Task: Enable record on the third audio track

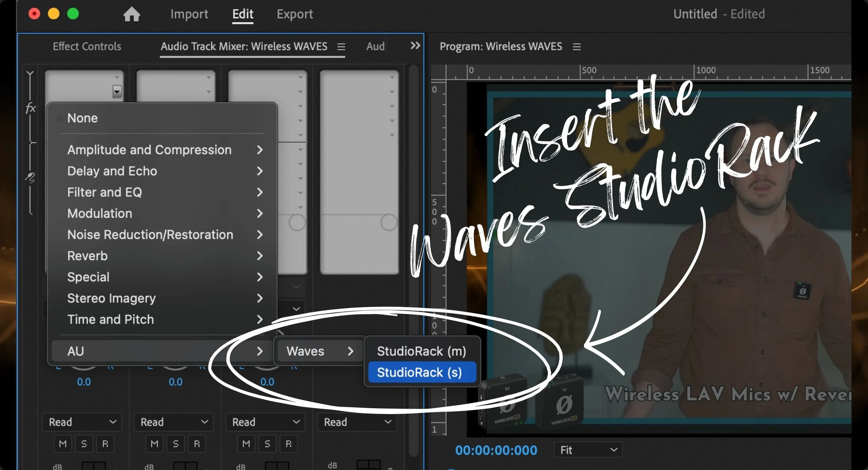Action: tap(289, 444)
